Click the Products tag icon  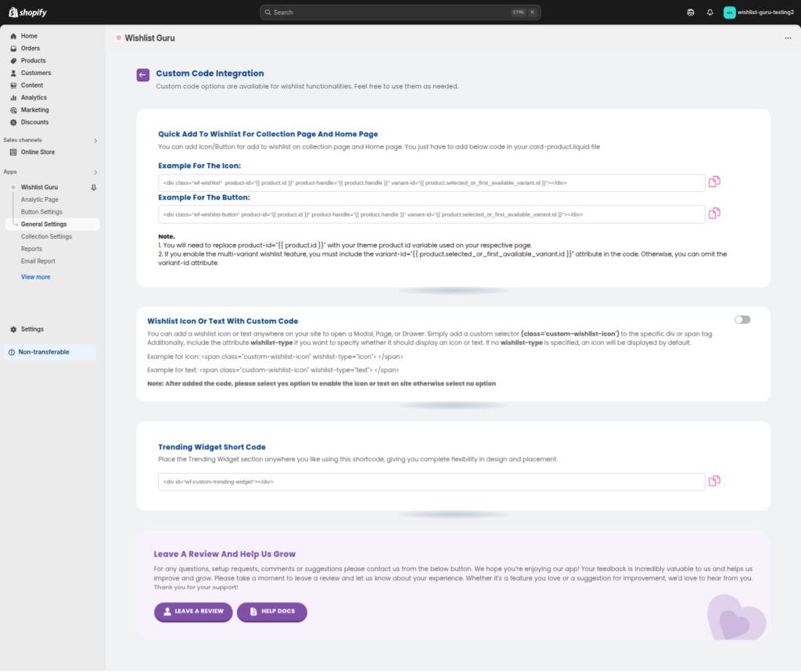(13, 61)
